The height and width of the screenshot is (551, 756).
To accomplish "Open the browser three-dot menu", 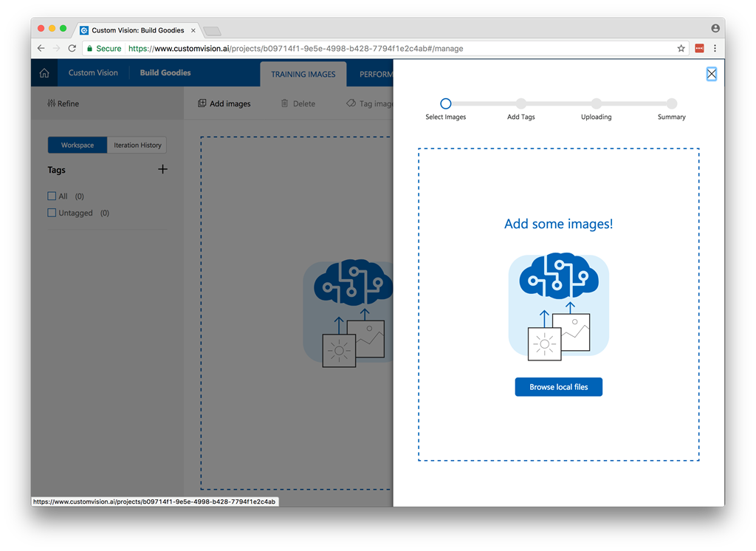I will coord(715,48).
